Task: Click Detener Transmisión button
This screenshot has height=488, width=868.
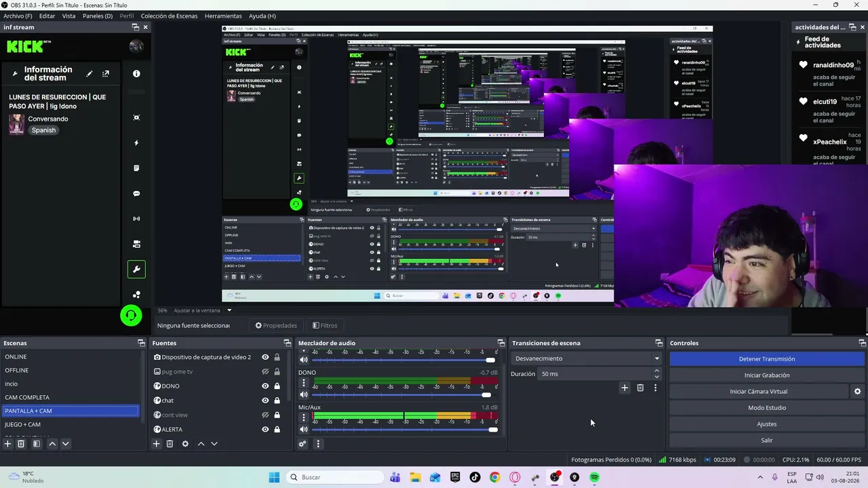Action: pyautogui.click(x=767, y=359)
